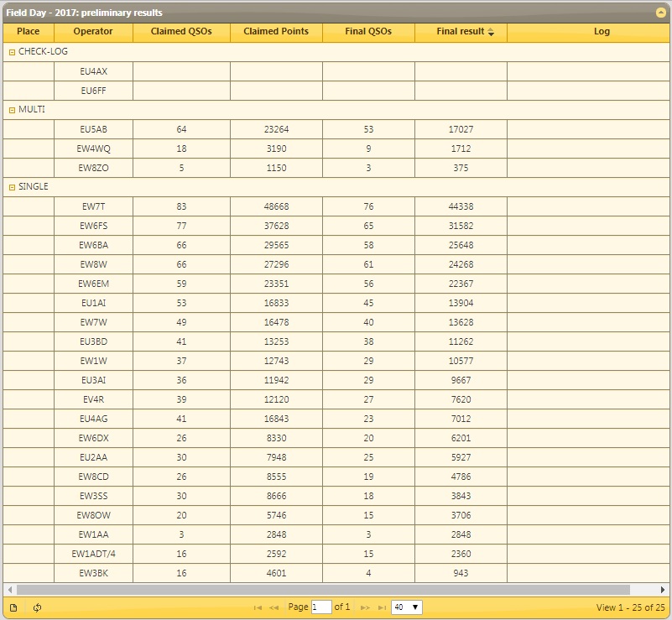This screenshot has height=620, width=672.
Task: Sort by the Operator column header
Action: pos(93,32)
